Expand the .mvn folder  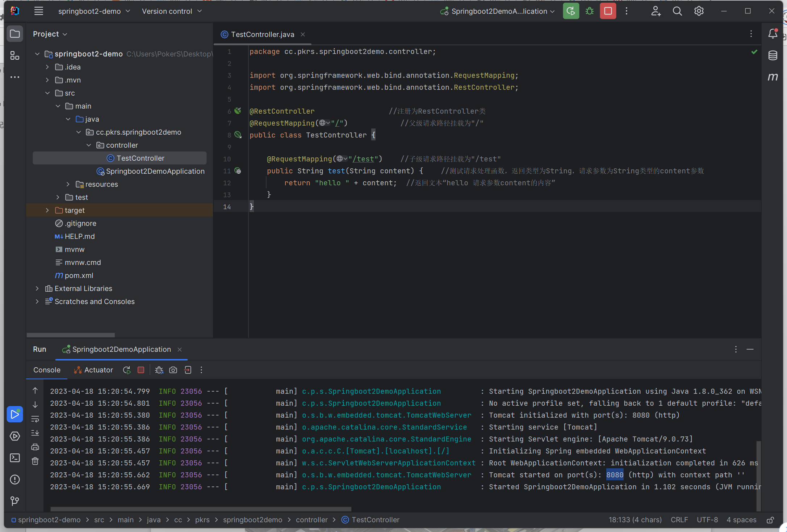[x=47, y=80]
